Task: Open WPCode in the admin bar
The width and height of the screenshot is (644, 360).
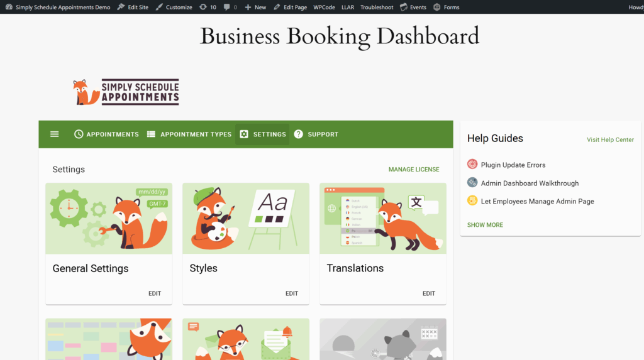Action: (x=324, y=7)
